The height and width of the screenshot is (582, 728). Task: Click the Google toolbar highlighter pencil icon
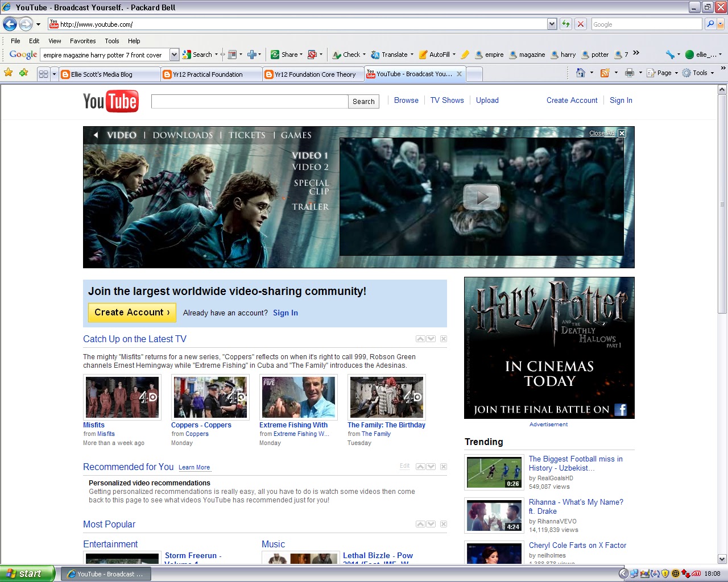[x=465, y=55]
